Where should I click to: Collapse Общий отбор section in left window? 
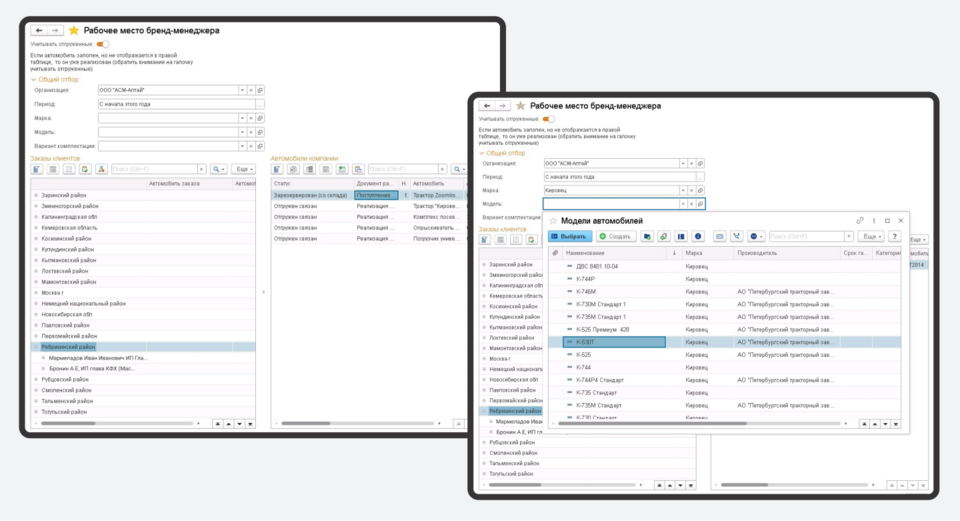tap(32, 79)
